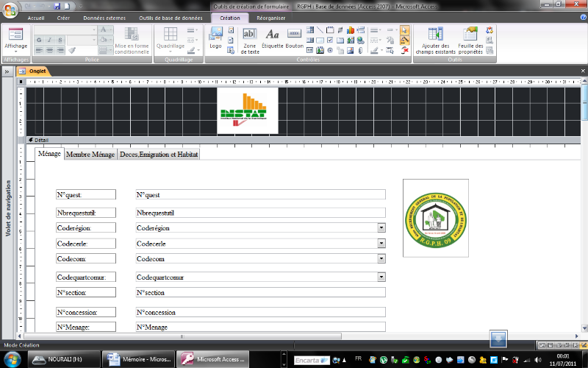Click the Nbrequestutil text box field

[261, 213]
